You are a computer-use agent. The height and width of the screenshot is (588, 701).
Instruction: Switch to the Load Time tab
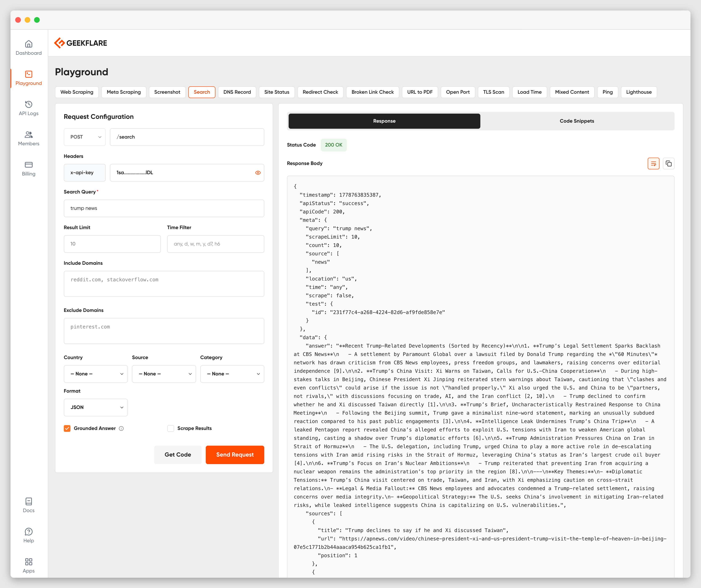pos(529,92)
